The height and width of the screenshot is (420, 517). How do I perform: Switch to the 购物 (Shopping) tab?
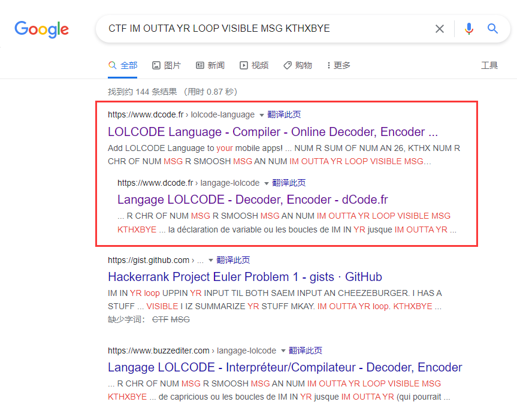298,65
